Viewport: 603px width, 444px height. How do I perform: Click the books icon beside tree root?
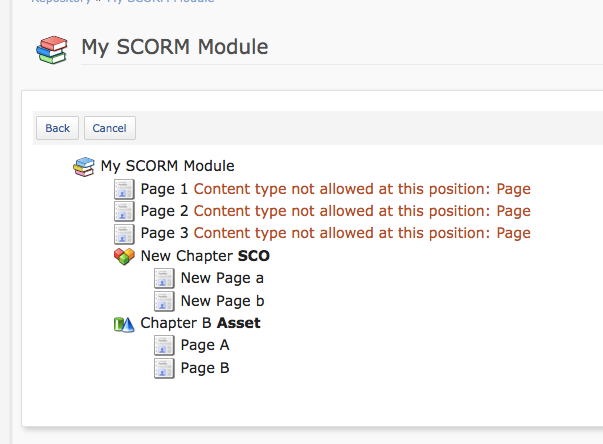[85, 167]
